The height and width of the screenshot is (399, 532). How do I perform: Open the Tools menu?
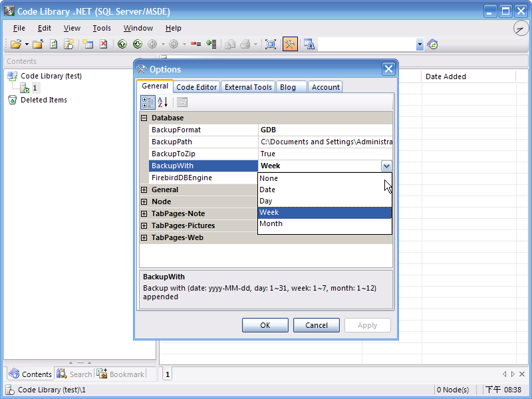(102, 28)
